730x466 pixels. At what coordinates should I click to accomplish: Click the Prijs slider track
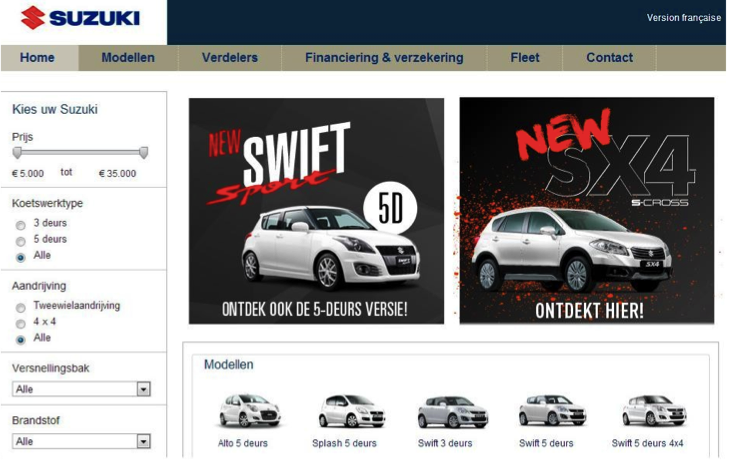tap(81, 152)
